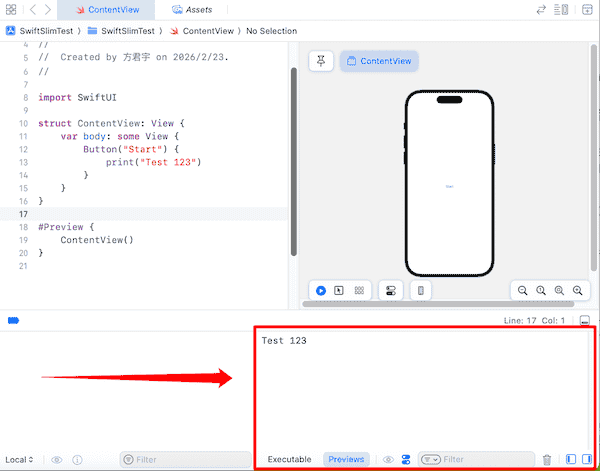Click the ContentView preview button

(x=379, y=61)
